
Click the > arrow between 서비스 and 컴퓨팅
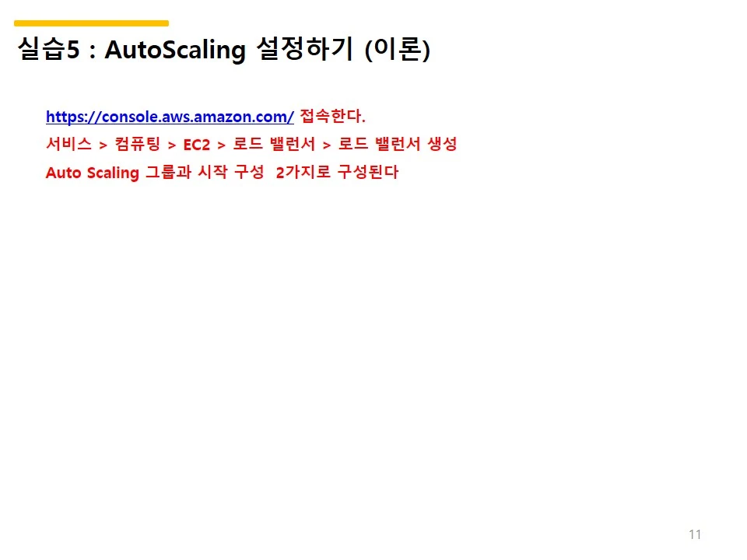coord(103,145)
